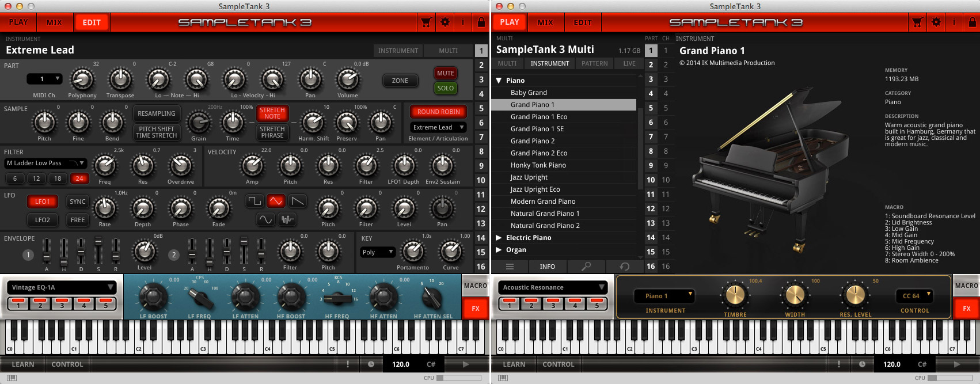Select the square wave LFO shape

[255, 201]
